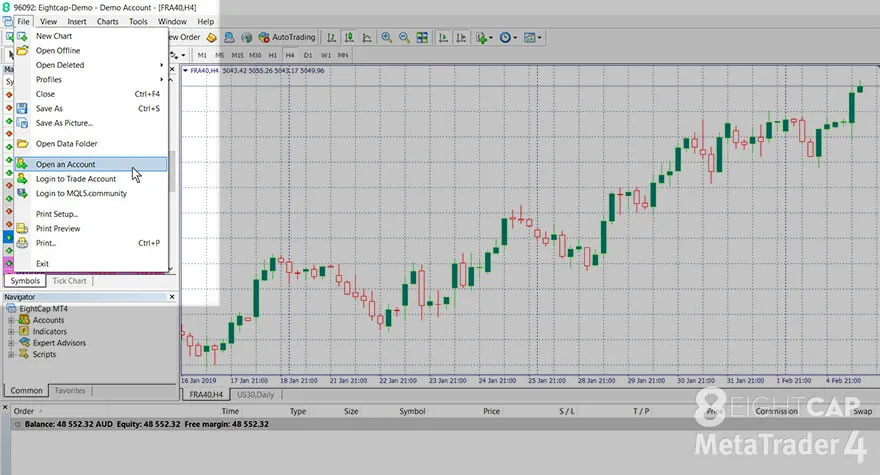This screenshot has height=475, width=880.
Task: Open the View menu
Action: click(x=48, y=21)
